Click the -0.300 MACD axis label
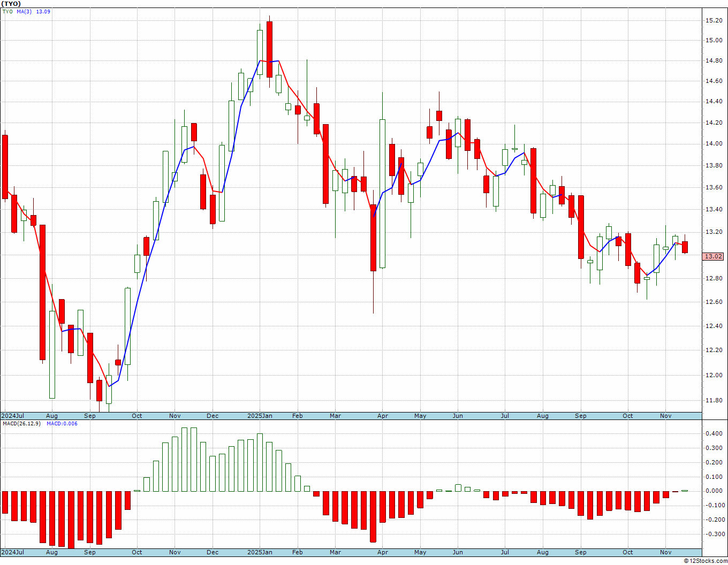 tap(714, 534)
